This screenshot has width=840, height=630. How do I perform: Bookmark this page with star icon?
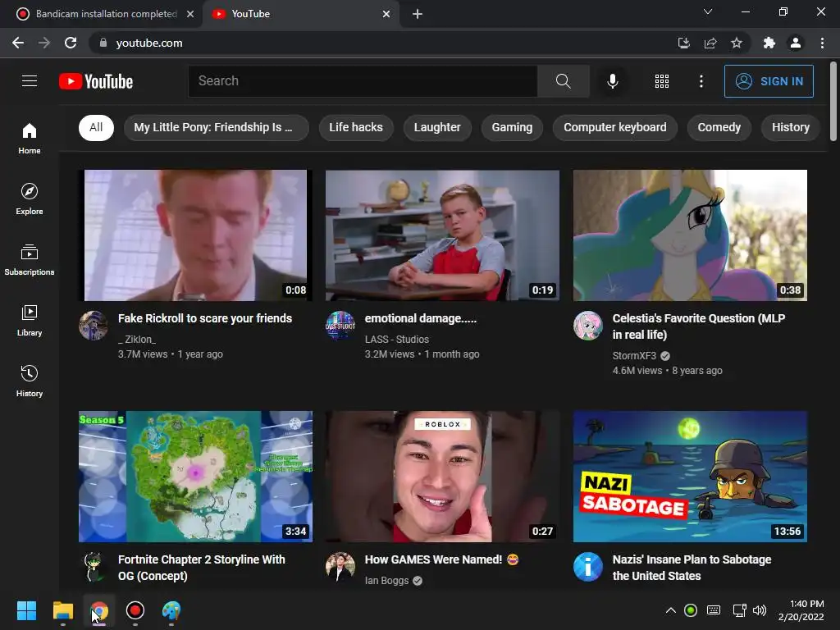pyautogui.click(x=737, y=43)
